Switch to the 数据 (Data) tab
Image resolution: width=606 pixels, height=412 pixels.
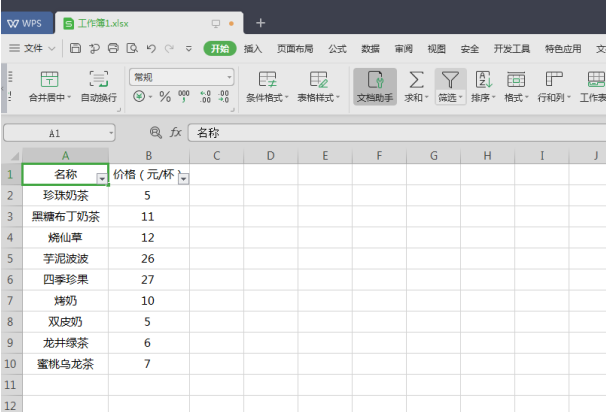point(370,49)
